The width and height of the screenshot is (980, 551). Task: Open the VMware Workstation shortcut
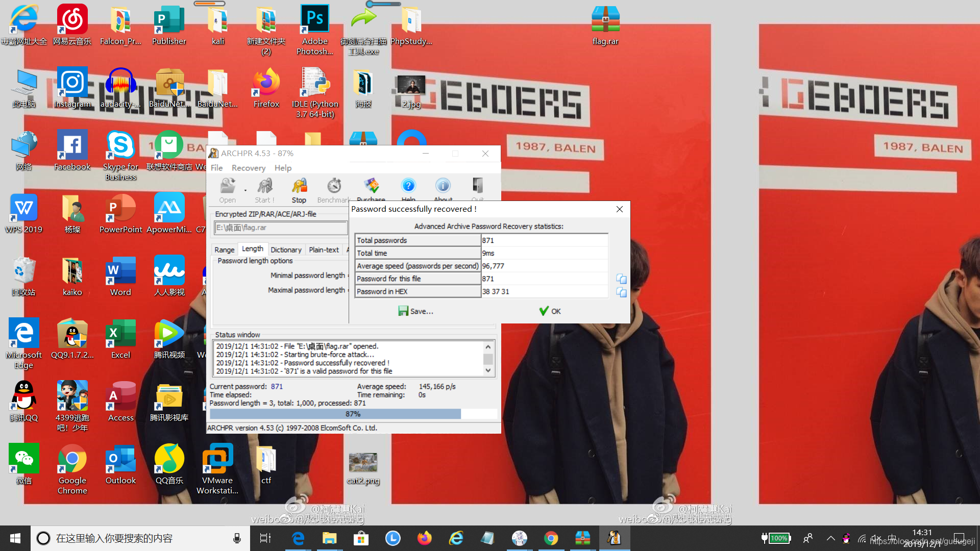[217, 469]
